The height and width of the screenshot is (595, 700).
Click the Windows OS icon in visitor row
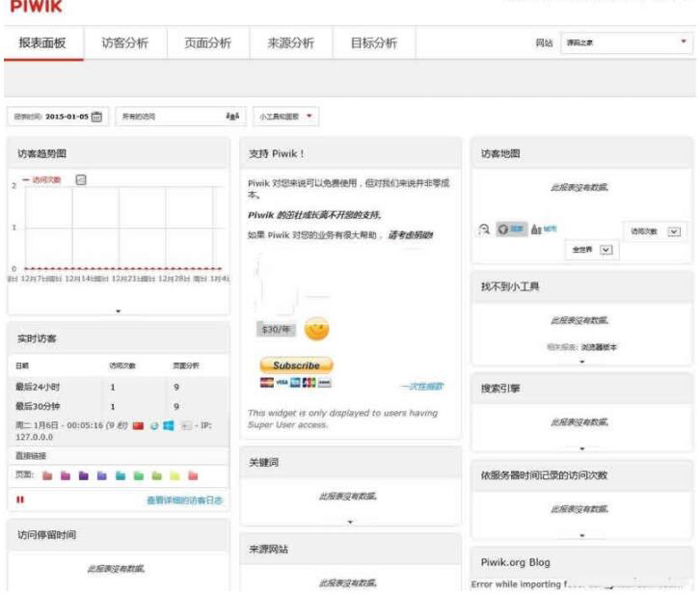[169, 425]
